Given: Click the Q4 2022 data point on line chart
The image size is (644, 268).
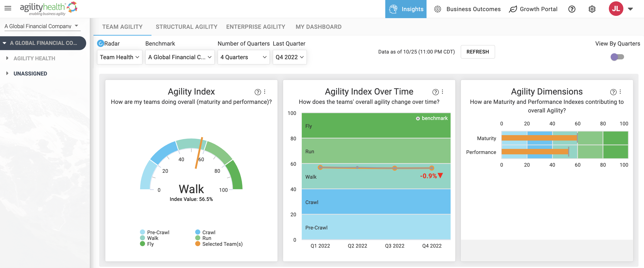Looking at the screenshot, I should pos(432,168).
